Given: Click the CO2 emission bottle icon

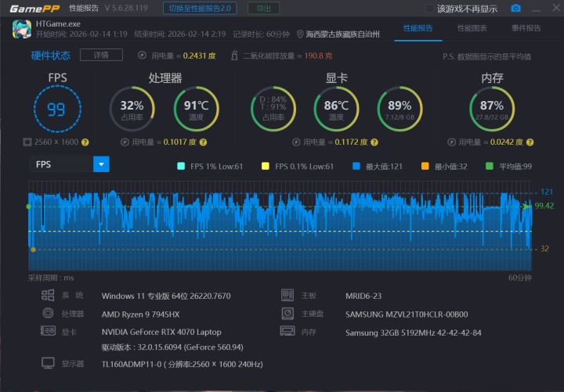Looking at the screenshot, I should coord(234,56).
